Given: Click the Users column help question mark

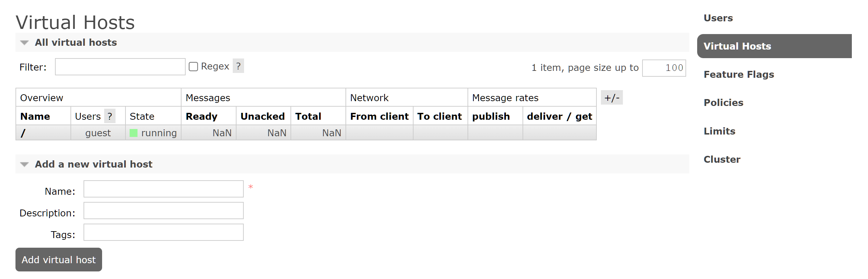Looking at the screenshot, I should (x=110, y=116).
